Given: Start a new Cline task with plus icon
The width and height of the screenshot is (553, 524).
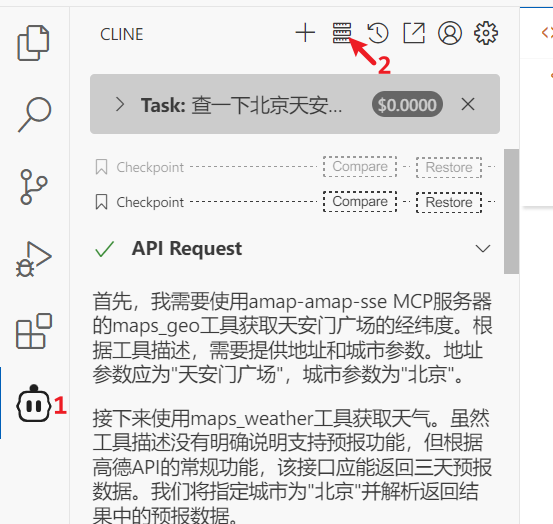Looking at the screenshot, I should pyautogui.click(x=305, y=33).
